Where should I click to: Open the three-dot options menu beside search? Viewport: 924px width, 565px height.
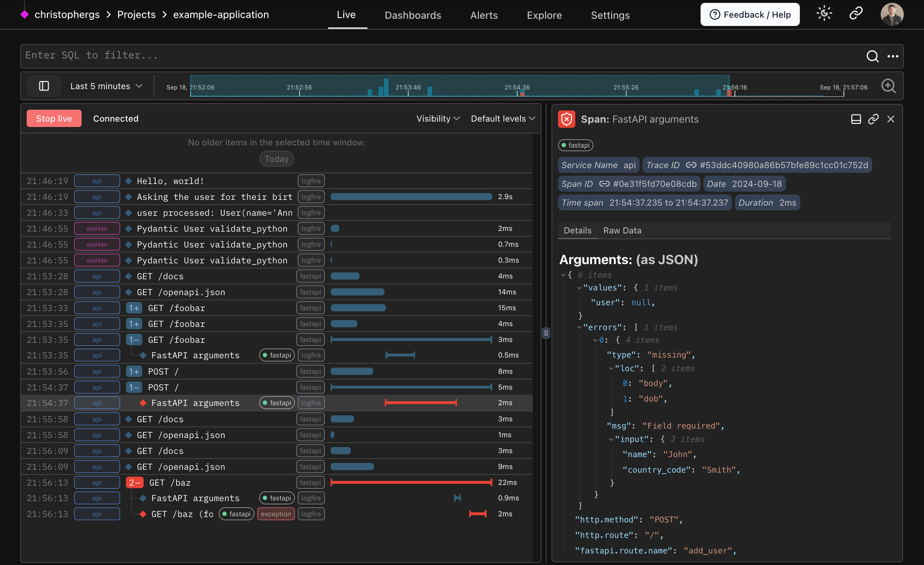[893, 57]
